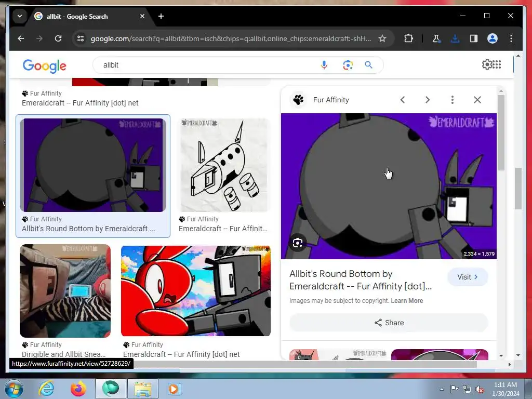Click the large preview image of Allbit
Screen dimensions: 532x399
389,186
